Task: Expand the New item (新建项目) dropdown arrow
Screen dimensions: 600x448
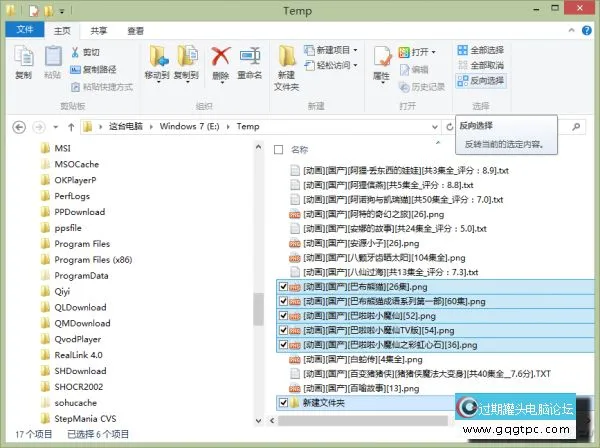Action: point(355,50)
